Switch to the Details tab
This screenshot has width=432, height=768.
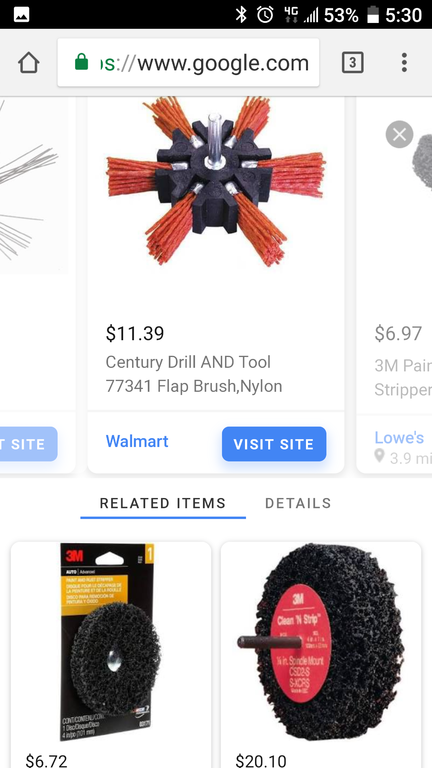(x=298, y=503)
